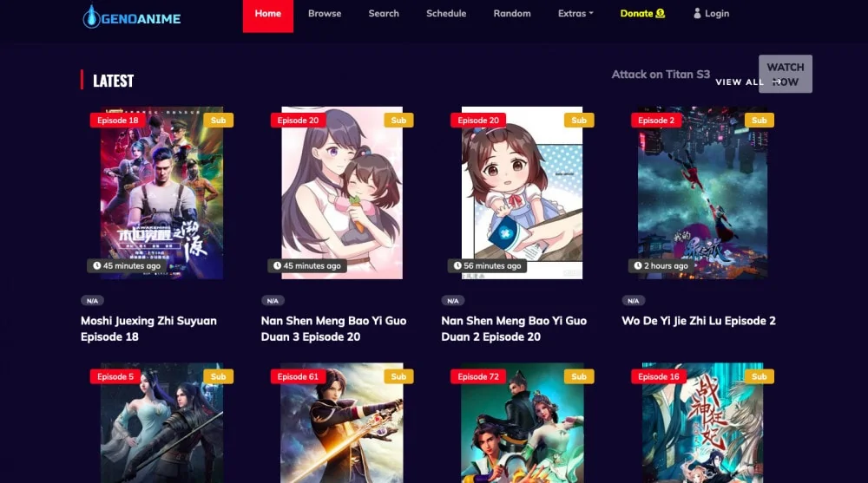This screenshot has height=483, width=868.
Task: Click the N/A tag under Wo De Yi Jie
Action: (x=634, y=301)
